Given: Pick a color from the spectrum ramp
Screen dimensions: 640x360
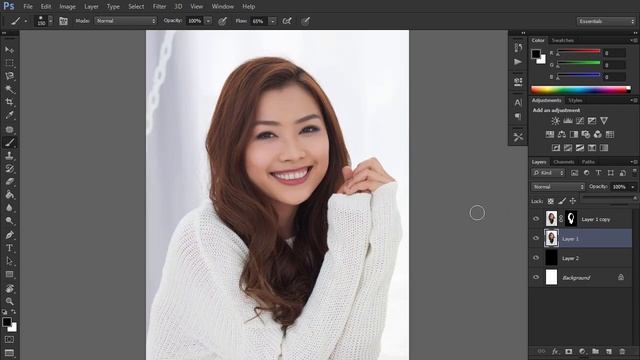Looking at the screenshot, I should 580,89.
